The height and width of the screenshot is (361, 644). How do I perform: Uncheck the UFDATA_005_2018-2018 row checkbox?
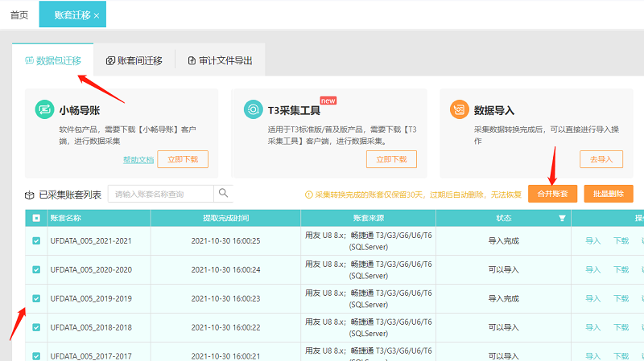point(36,327)
